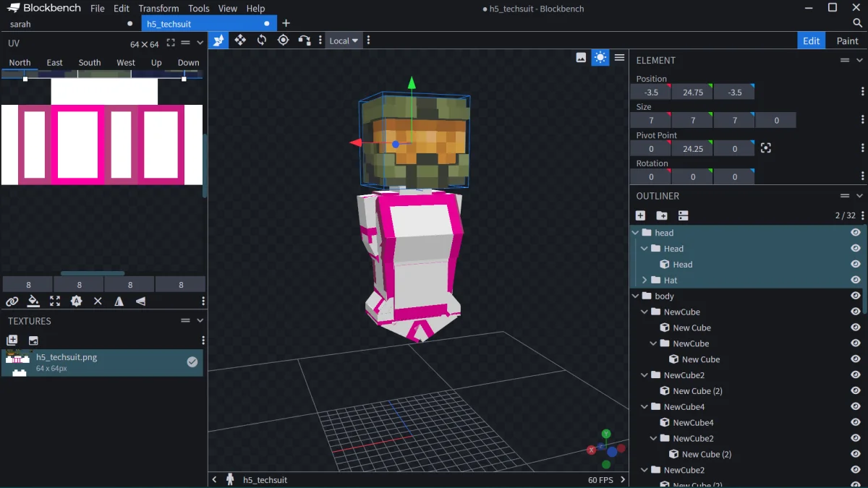The image size is (868, 488).
Task: Select the South face tab in UV
Action: point(90,63)
